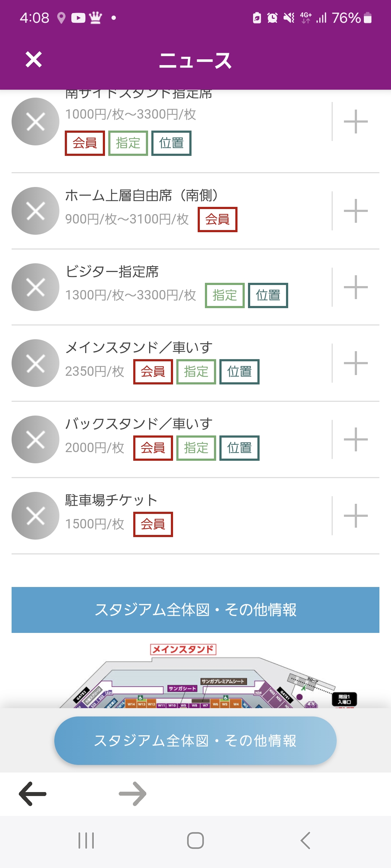Tap the gray X circle beside メインスタンド／車いす
The image size is (391, 868).
coord(35,363)
